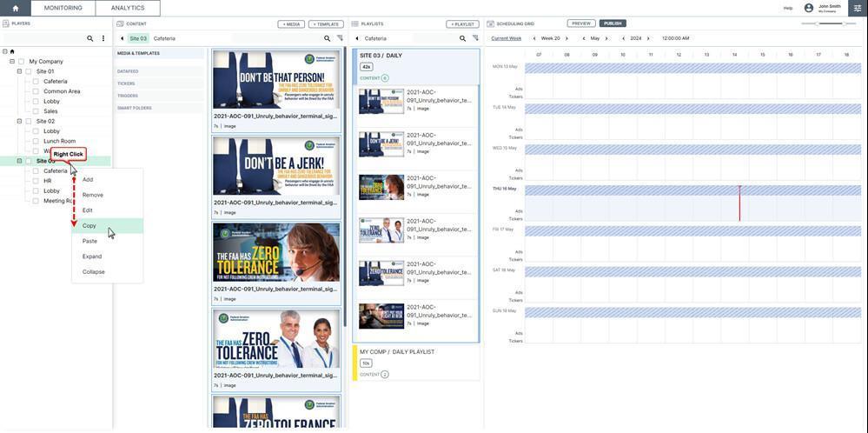Open the Playlists panel filter icon

[475, 38]
